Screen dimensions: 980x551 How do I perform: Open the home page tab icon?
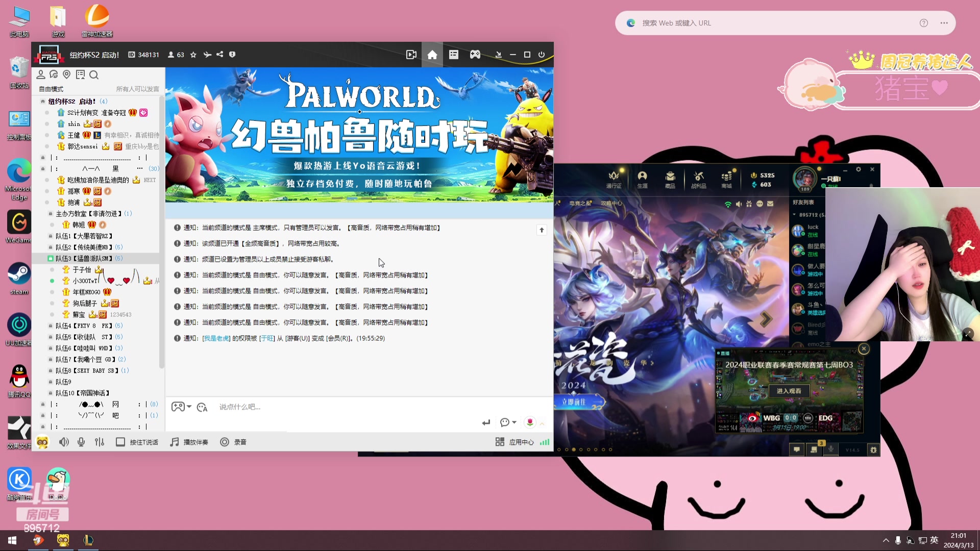(x=432, y=55)
